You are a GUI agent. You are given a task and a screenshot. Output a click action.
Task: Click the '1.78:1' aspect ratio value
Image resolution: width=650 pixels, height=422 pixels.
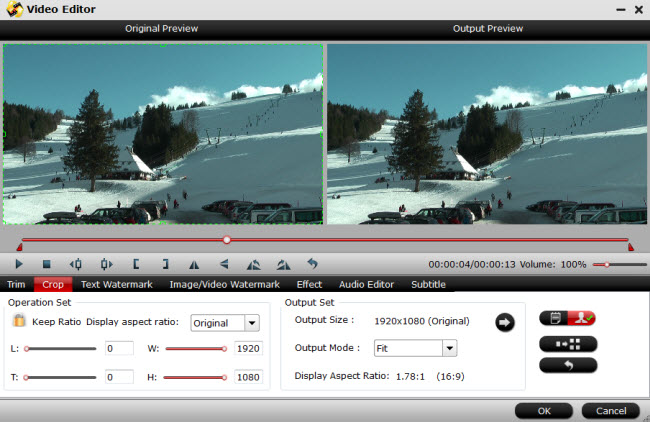[410, 376]
